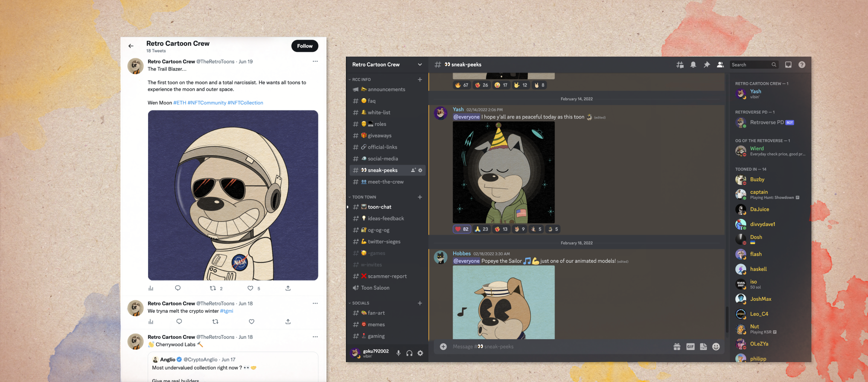Open the sticker picker
The height and width of the screenshot is (382, 868).
click(x=703, y=347)
